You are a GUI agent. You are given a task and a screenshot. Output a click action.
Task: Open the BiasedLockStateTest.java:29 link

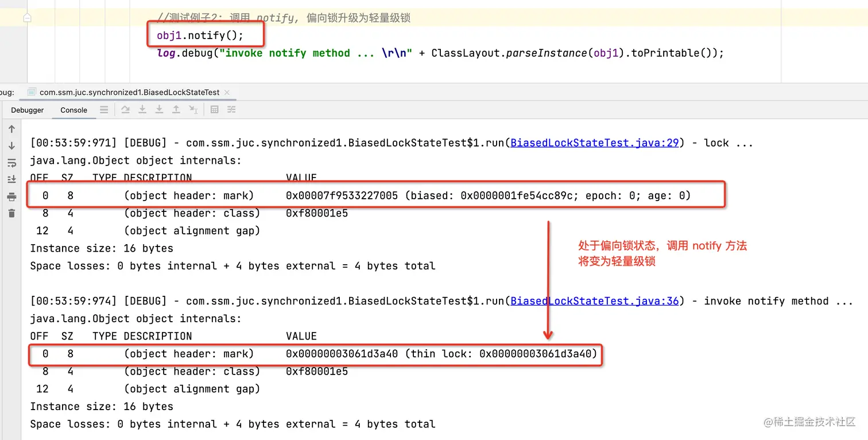tap(595, 143)
